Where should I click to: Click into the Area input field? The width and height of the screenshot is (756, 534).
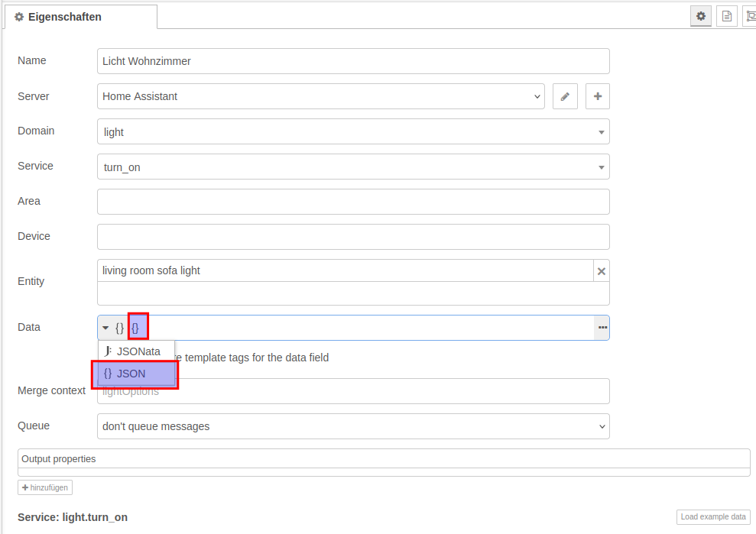tap(352, 202)
